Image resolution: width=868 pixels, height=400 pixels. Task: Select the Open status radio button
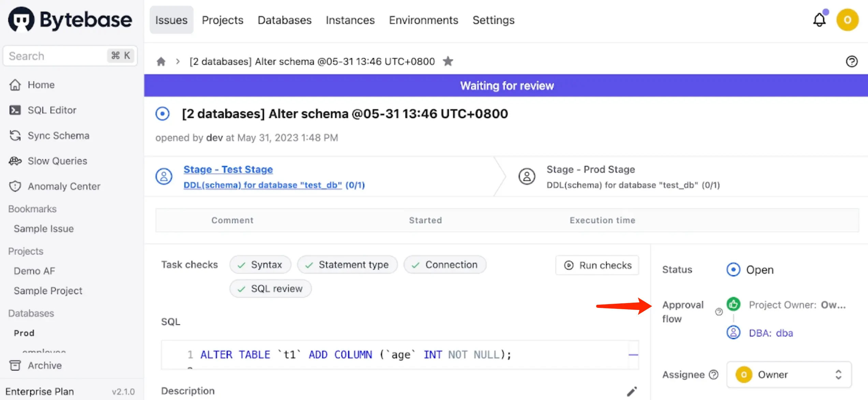point(733,270)
